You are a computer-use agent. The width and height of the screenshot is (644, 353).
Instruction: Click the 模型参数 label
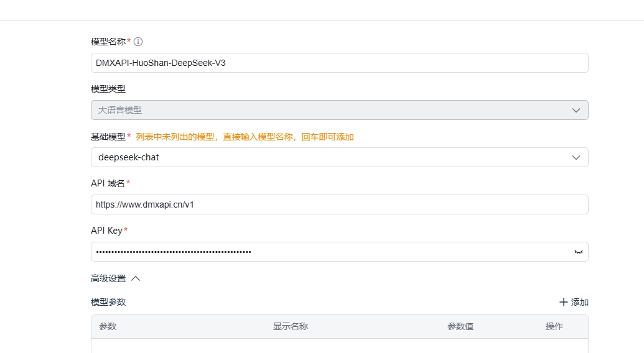pos(108,302)
